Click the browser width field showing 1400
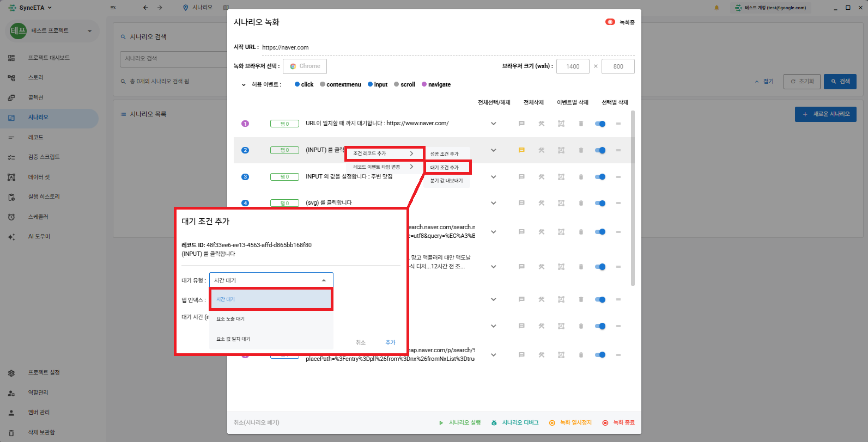Viewport: 868px width, 442px height. point(573,66)
